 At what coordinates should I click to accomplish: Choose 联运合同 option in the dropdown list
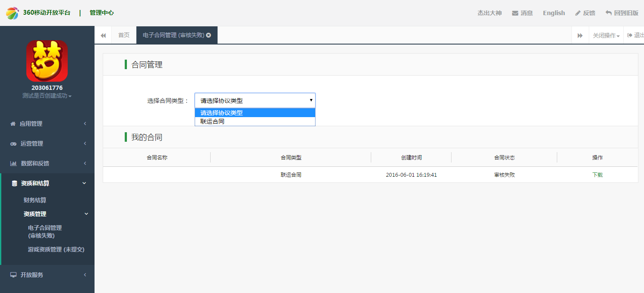click(x=255, y=121)
